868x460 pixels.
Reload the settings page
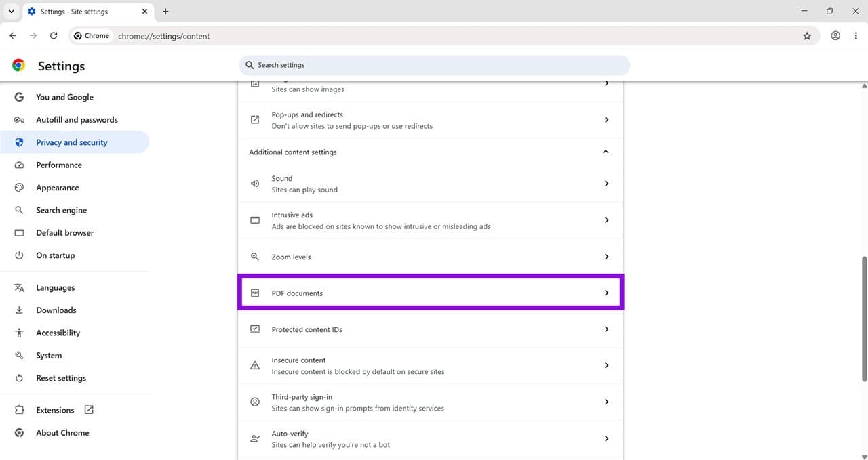point(54,36)
